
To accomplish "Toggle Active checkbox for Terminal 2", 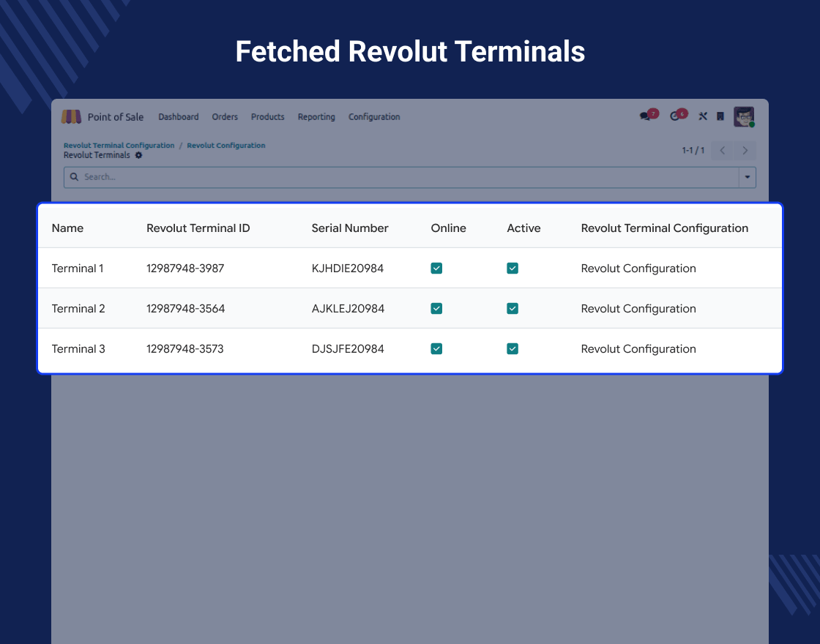I will click(512, 308).
